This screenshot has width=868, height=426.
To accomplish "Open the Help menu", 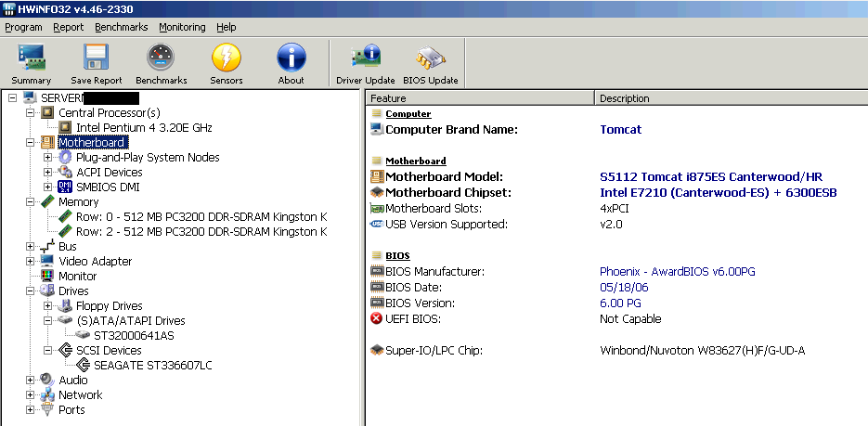I will (227, 27).
